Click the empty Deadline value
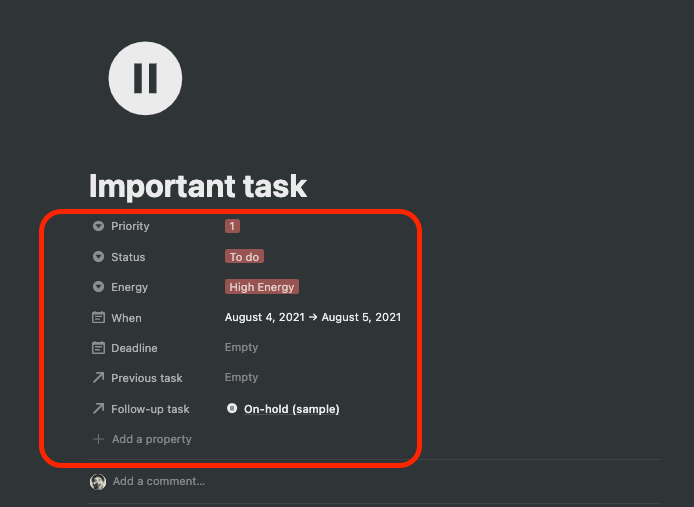This screenshot has height=507, width=694. pos(242,348)
